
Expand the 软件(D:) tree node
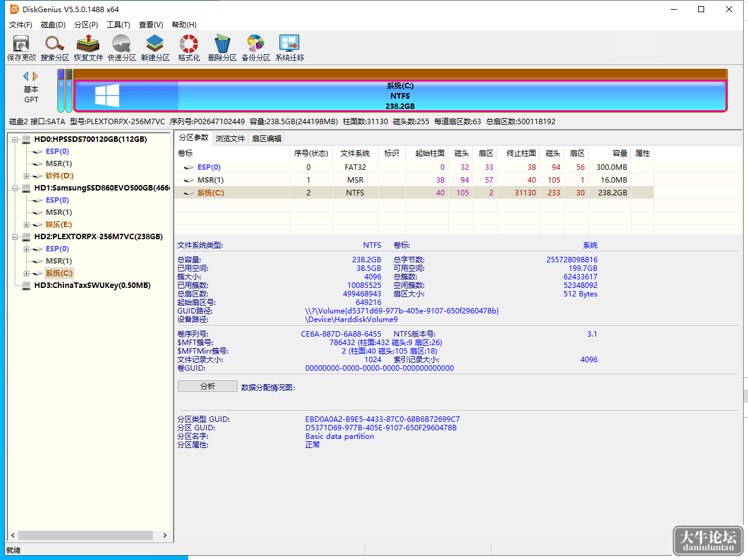tap(27, 176)
